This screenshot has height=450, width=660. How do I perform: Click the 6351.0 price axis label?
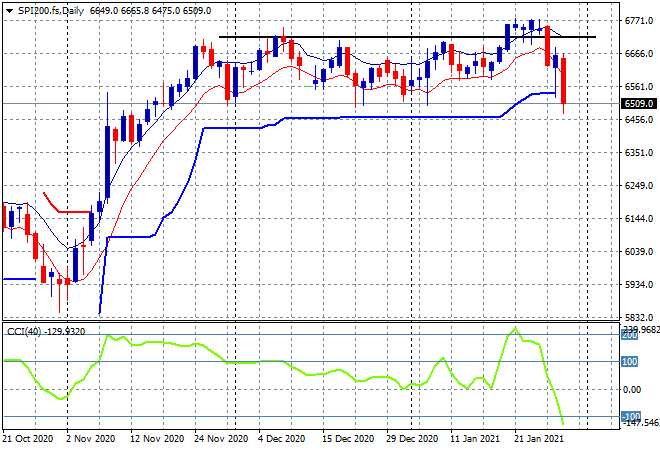click(639, 152)
